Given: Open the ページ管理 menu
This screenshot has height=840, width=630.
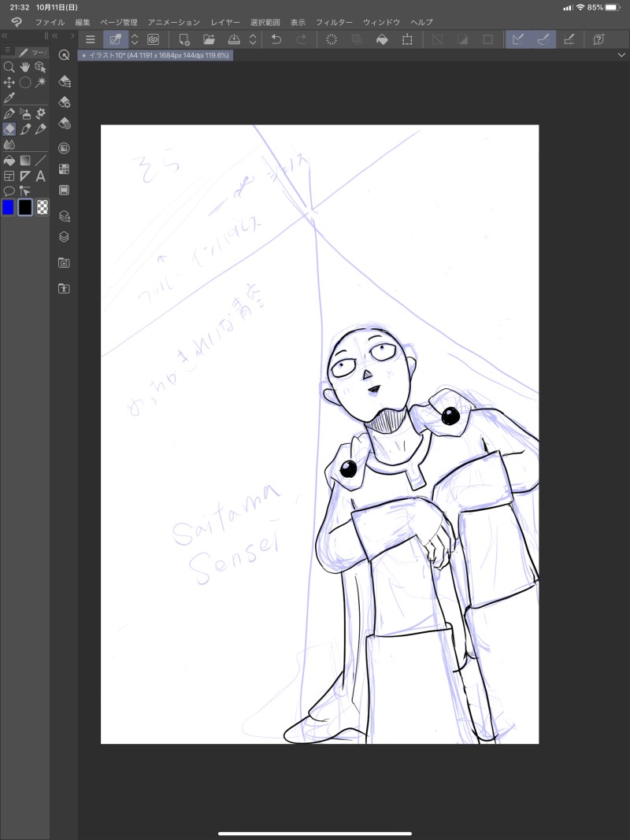Looking at the screenshot, I should pos(119,23).
